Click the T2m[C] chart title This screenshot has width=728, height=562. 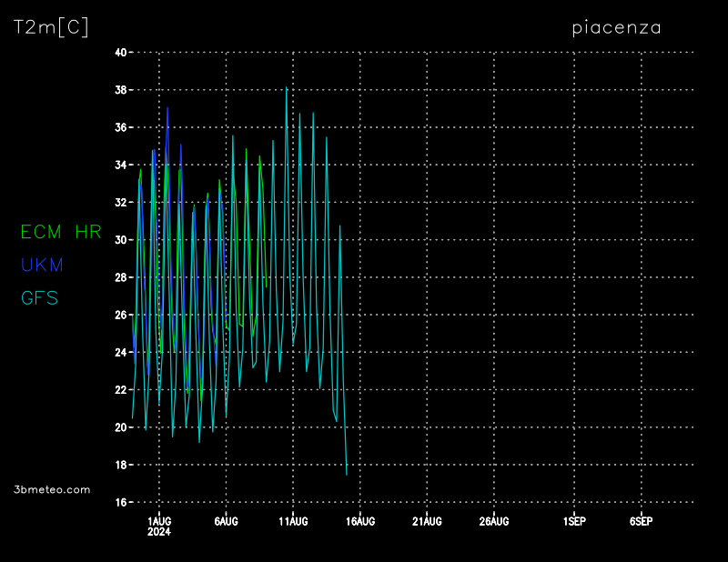(51, 28)
